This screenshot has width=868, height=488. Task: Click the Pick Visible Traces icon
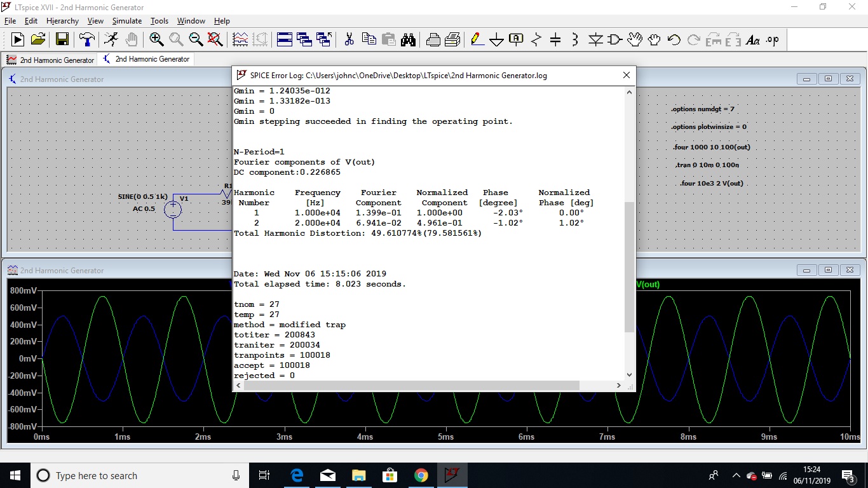[x=240, y=39]
